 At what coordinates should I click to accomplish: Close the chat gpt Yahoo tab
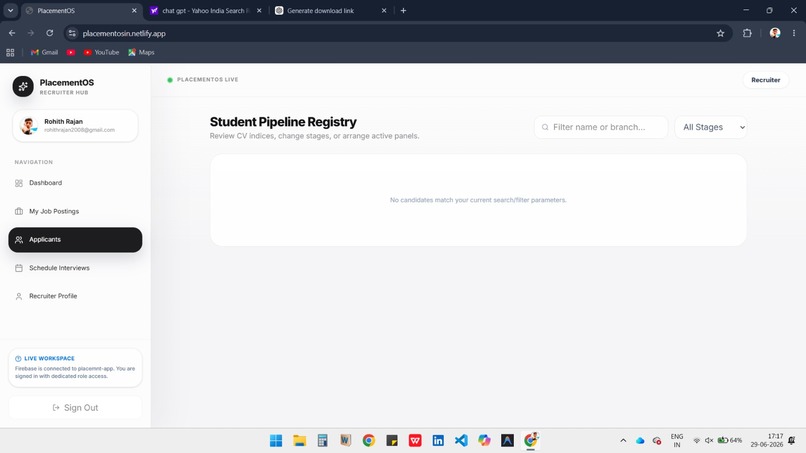point(259,10)
